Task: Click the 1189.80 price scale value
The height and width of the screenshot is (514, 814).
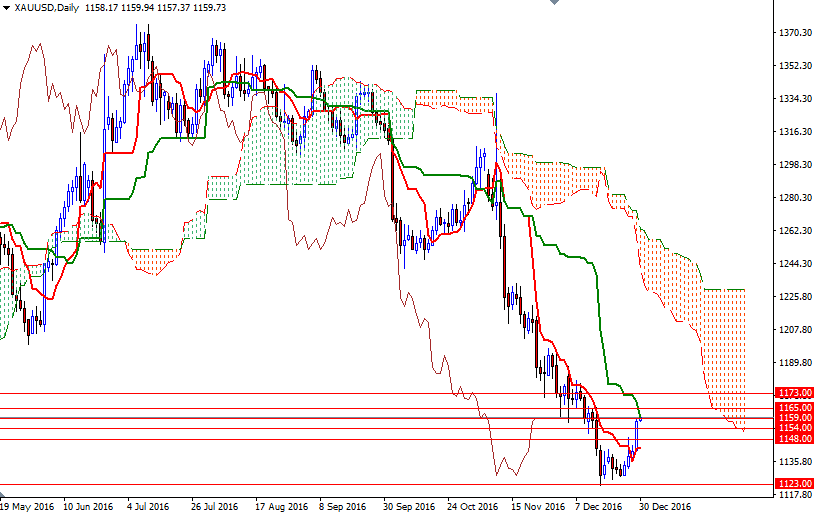Action: click(x=795, y=363)
